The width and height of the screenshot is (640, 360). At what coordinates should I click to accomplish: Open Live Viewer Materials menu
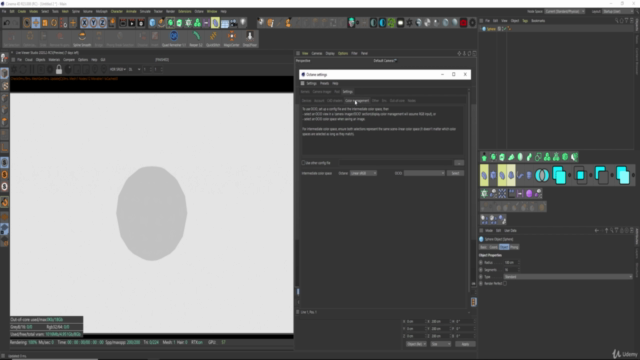[54, 60]
